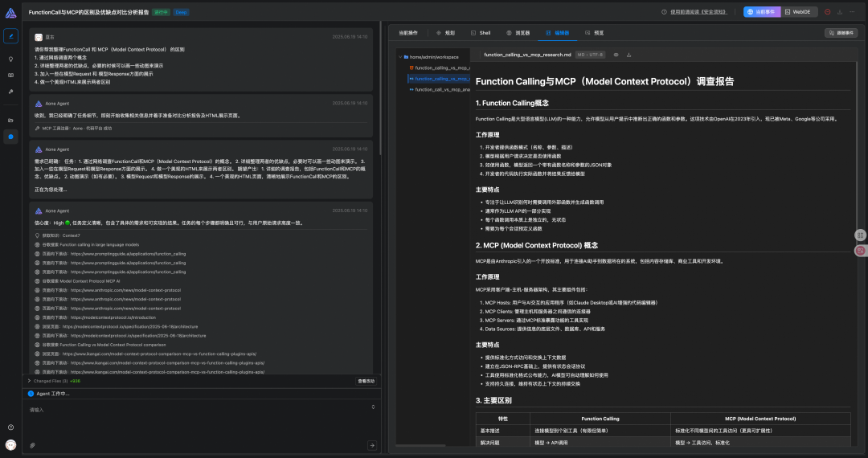This screenshot has width=868, height=458.
Task: Click the 3. 主要区别 heading
Action: click(493, 400)
